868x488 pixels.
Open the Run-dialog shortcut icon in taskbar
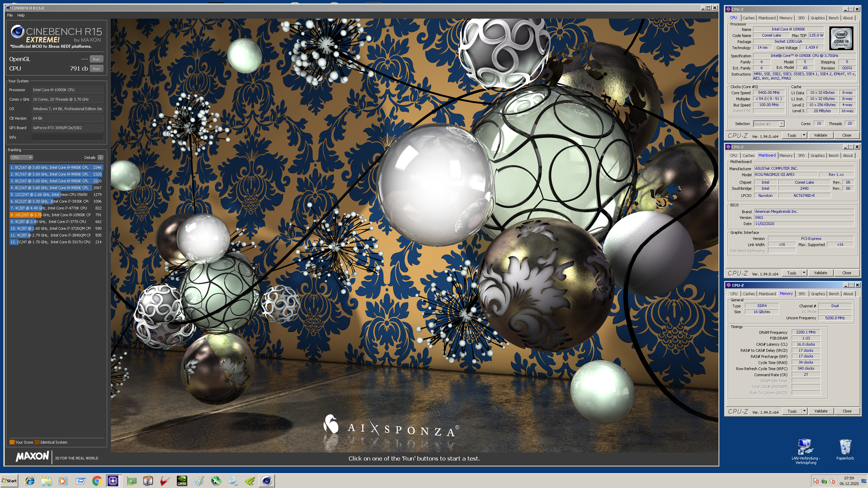[80, 481]
